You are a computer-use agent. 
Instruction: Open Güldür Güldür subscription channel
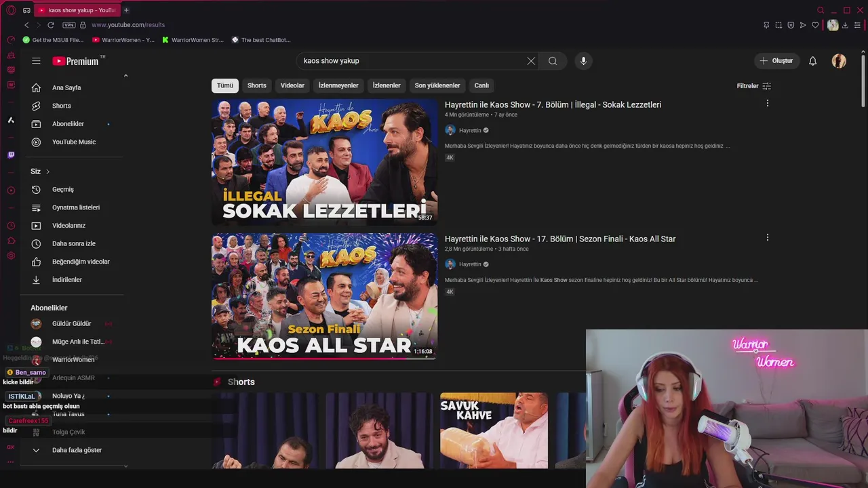[73, 324]
